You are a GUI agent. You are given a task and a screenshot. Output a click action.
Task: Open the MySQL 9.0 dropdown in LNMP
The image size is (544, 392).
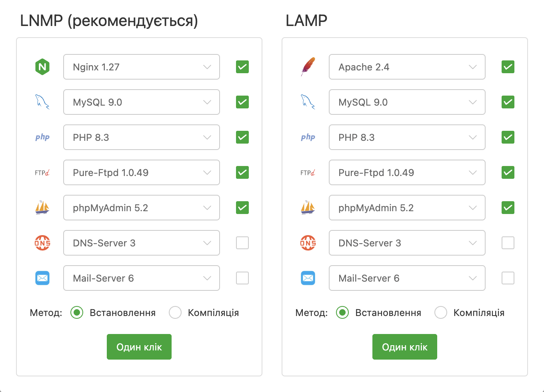pos(142,102)
